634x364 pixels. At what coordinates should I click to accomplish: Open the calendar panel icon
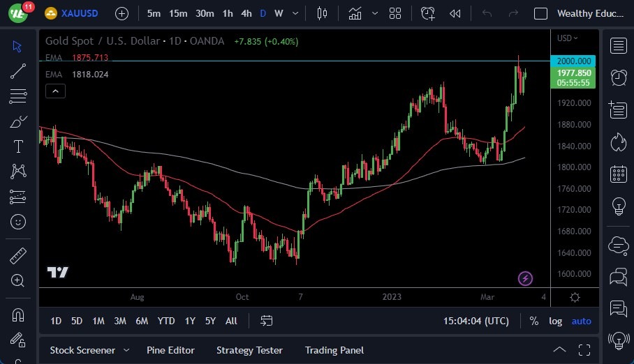click(618, 174)
